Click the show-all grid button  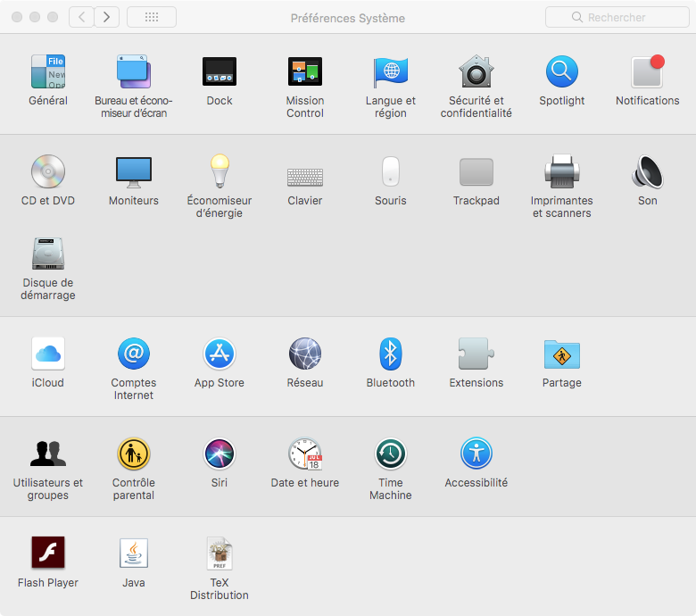click(152, 17)
